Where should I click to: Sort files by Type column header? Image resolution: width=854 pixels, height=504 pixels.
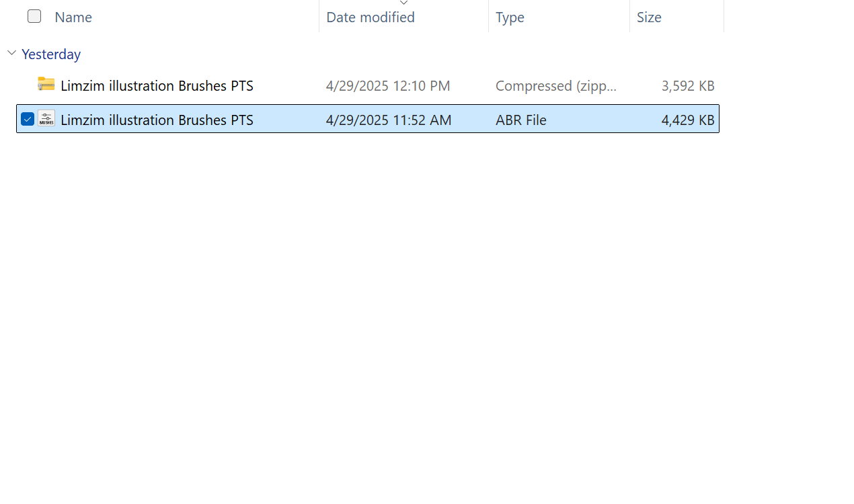510,17
